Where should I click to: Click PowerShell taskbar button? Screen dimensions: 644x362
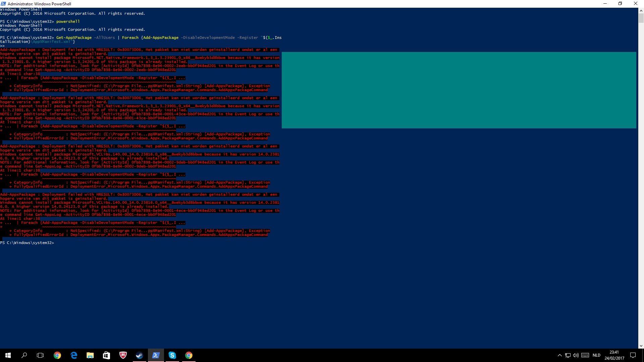tap(156, 355)
